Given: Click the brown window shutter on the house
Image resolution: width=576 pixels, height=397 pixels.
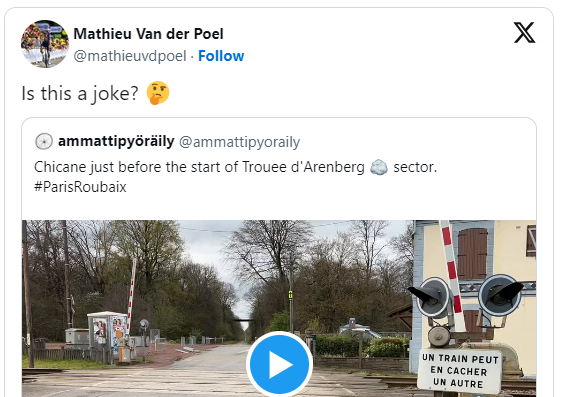Looking at the screenshot, I should [x=472, y=254].
